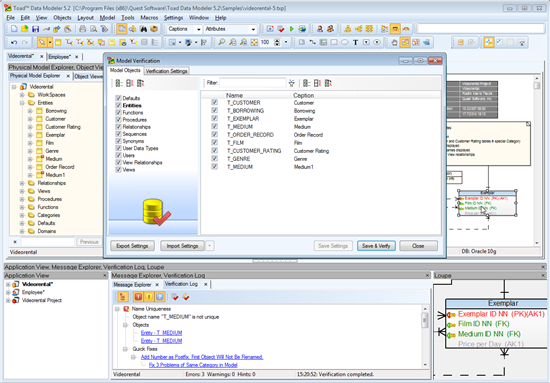Click the Verify model red check icon
The image size is (550, 383).
point(281,29)
